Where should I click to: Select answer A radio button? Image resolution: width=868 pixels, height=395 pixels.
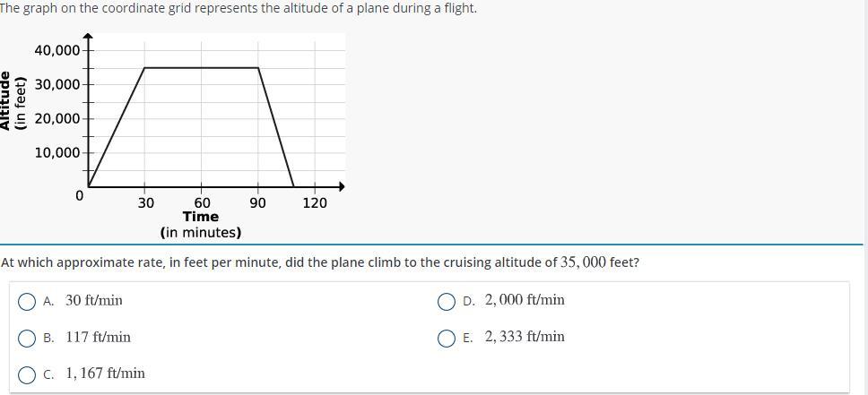27,302
